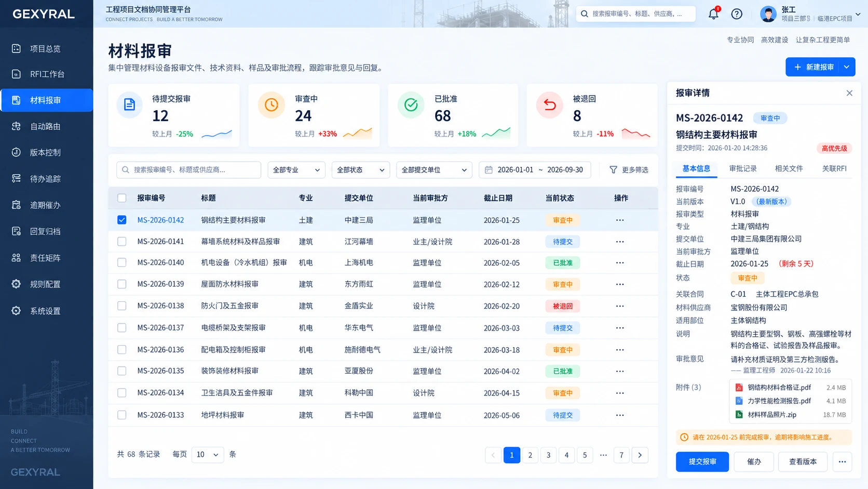Select 材料报审 sidebar menu item
The image size is (868, 489).
point(47,100)
